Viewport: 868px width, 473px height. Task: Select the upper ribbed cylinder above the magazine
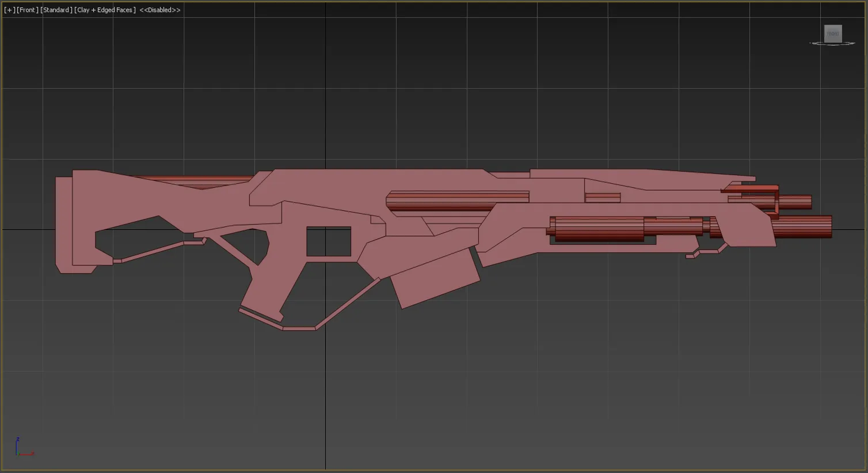(458, 201)
